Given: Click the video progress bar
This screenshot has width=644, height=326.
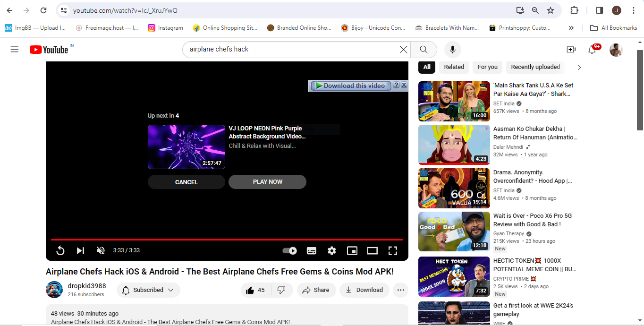Looking at the screenshot, I should coord(227,240).
